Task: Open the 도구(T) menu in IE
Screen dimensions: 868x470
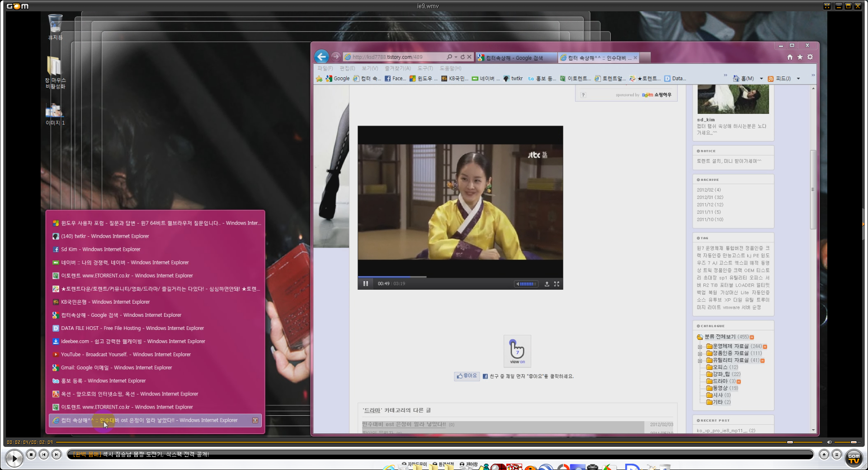Action: pos(425,68)
